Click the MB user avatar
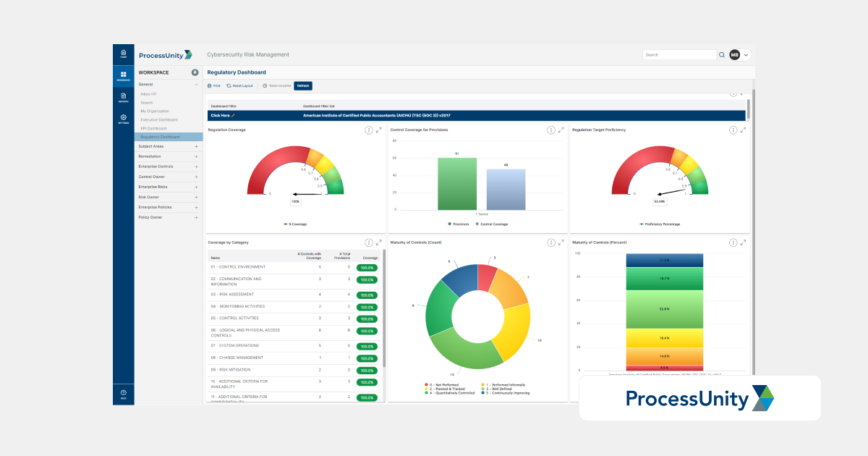The width and height of the screenshot is (868, 456). (734, 54)
